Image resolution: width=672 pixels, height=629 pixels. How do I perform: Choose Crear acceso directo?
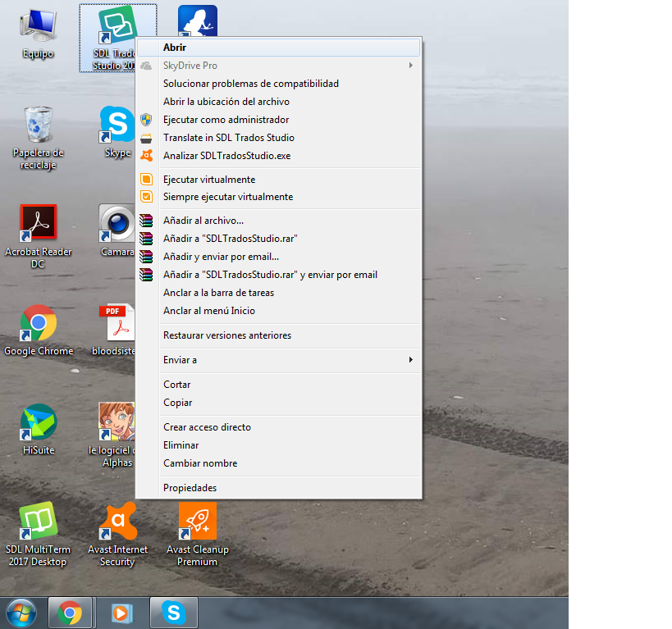point(279,426)
